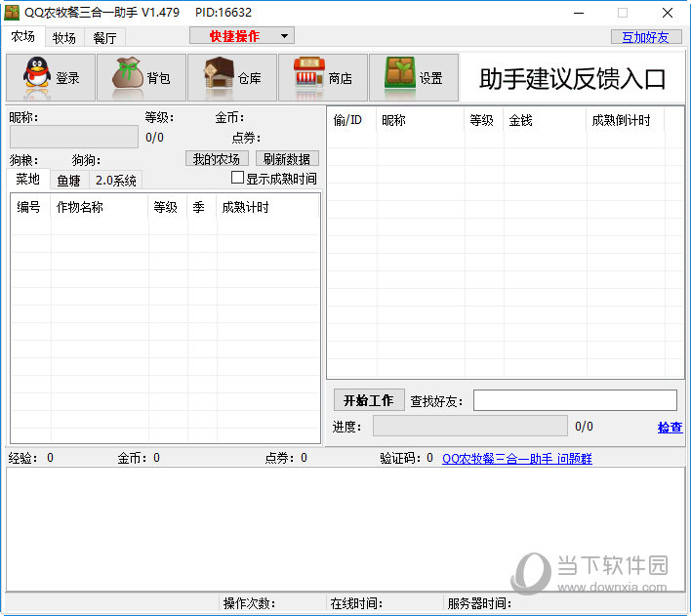Switch to the 农场 tab
This screenshot has width=691, height=616.
coord(22,36)
